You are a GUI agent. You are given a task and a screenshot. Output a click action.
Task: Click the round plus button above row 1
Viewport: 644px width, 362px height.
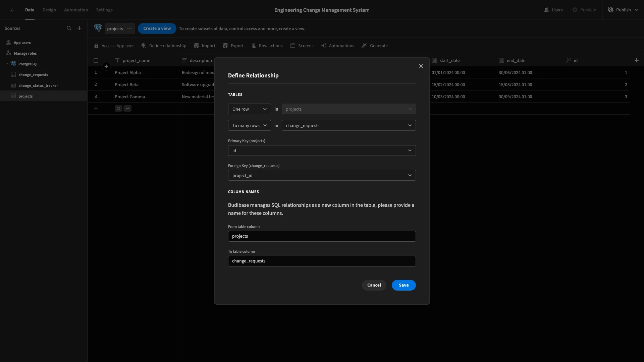106,66
